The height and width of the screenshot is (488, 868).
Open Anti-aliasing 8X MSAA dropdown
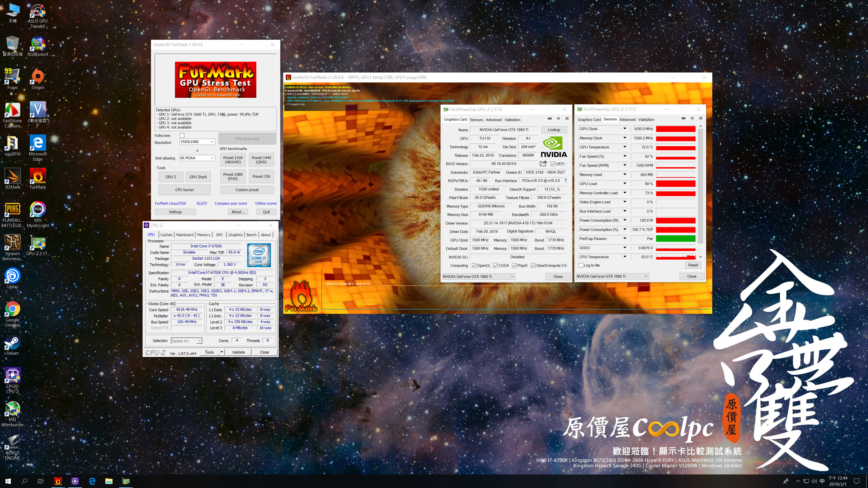tap(197, 158)
